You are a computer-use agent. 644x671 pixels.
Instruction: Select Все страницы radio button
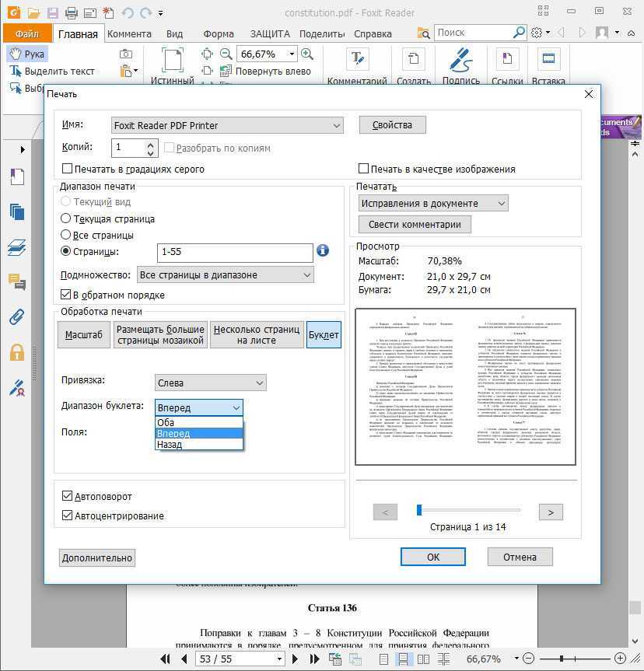pos(65,235)
